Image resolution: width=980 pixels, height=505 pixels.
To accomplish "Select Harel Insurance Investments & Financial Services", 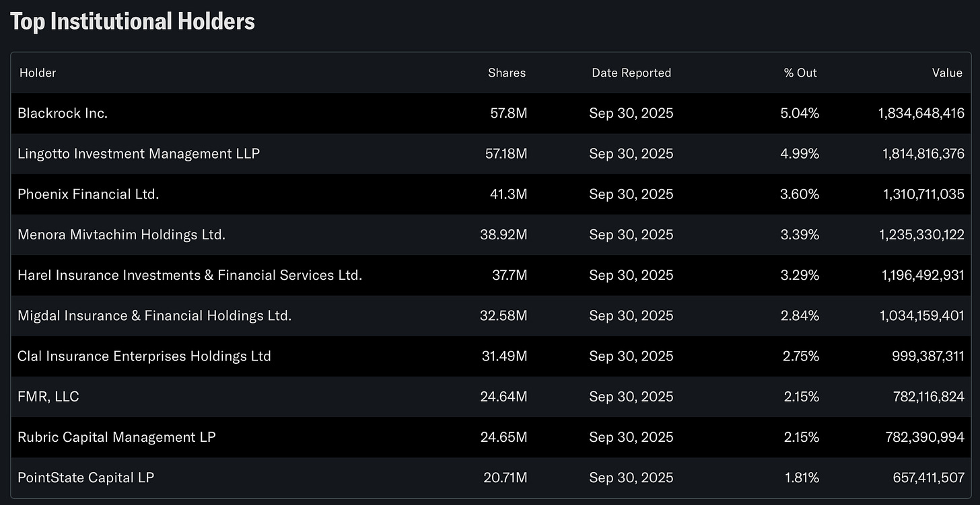I will coord(190,275).
